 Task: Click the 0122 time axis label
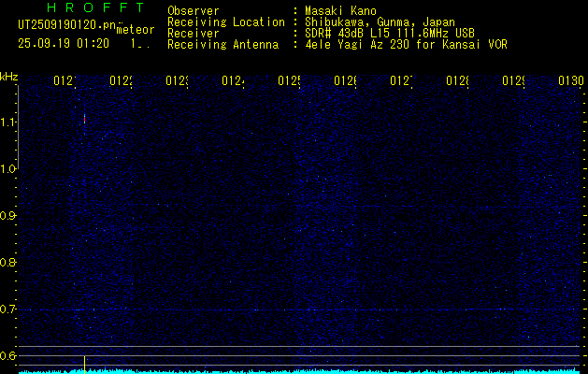[x=121, y=80]
